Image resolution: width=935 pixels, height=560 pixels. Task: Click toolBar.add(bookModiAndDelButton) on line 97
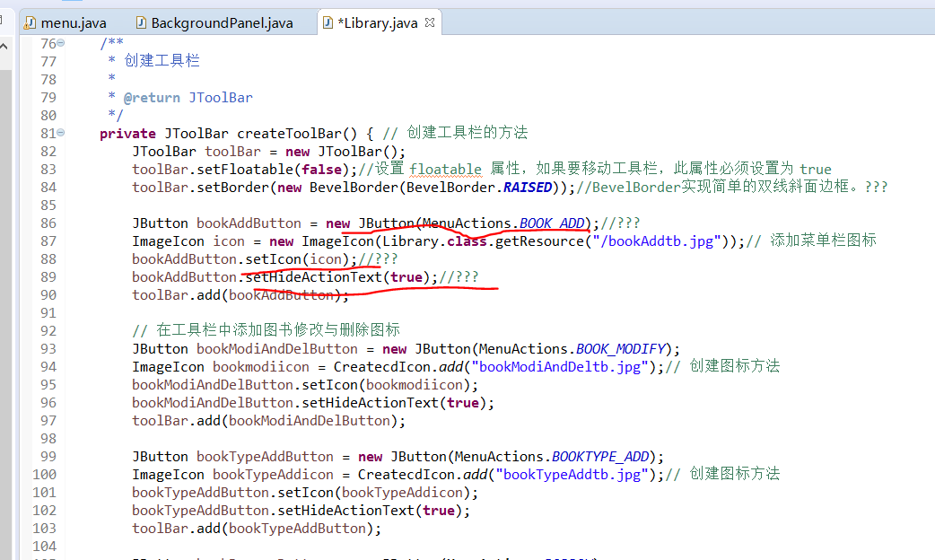[268, 421]
